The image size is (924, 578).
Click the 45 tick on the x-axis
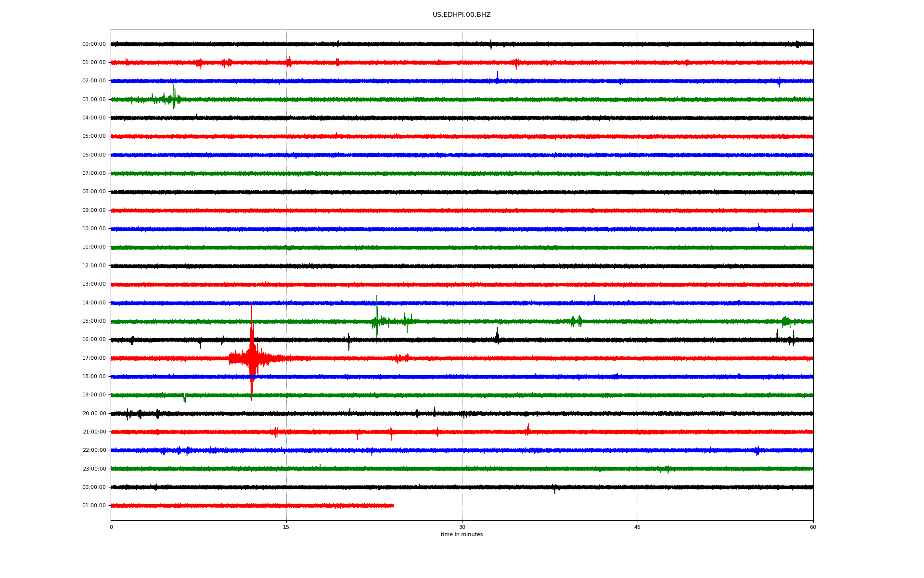point(637,527)
